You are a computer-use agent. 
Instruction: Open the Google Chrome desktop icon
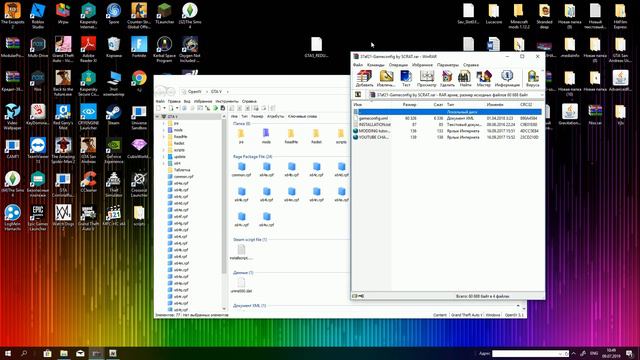click(x=139, y=80)
